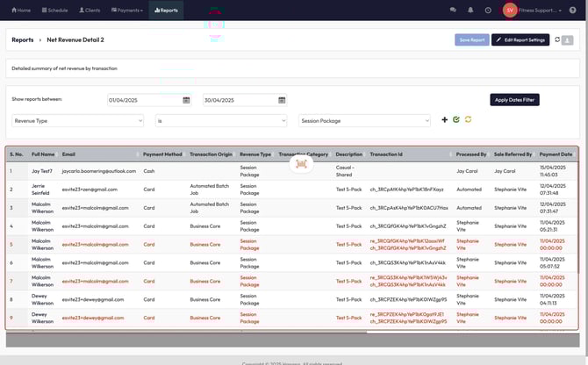Click Edit Report Settings button
Image resolution: width=588 pixels, height=365 pixels.
point(520,40)
